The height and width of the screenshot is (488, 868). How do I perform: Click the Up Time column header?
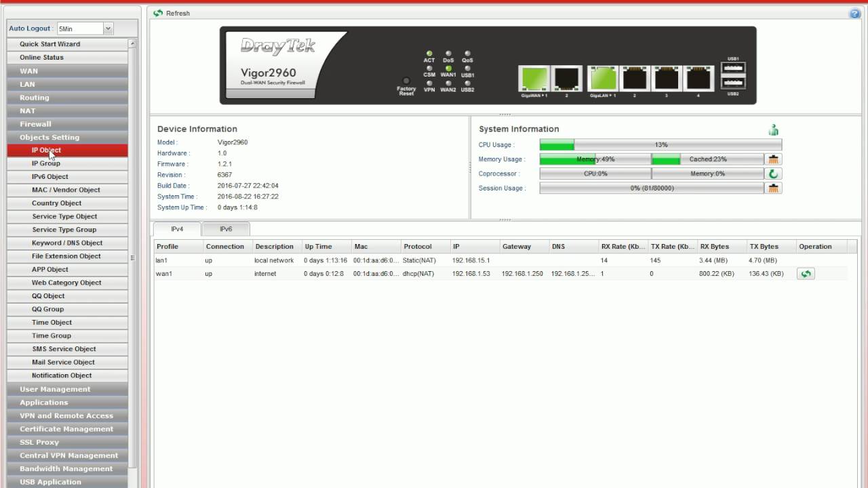point(327,247)
